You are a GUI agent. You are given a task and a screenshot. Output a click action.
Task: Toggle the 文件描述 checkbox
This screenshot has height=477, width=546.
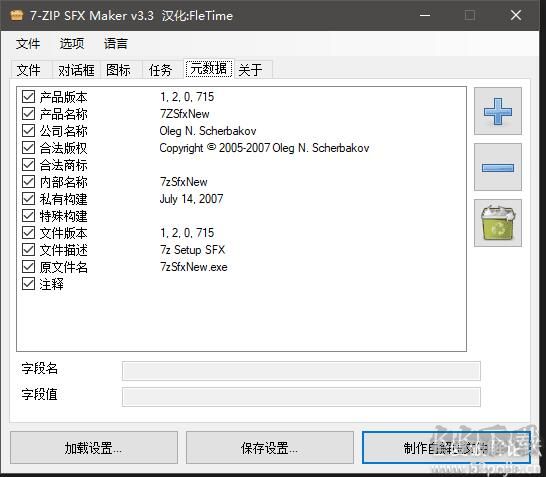[28, 250]
